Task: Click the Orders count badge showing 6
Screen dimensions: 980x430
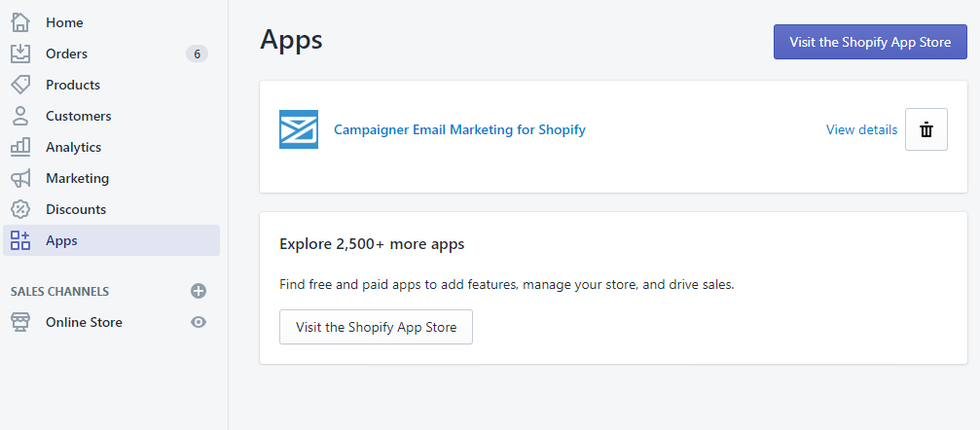Action: click(x=197, y=54)
